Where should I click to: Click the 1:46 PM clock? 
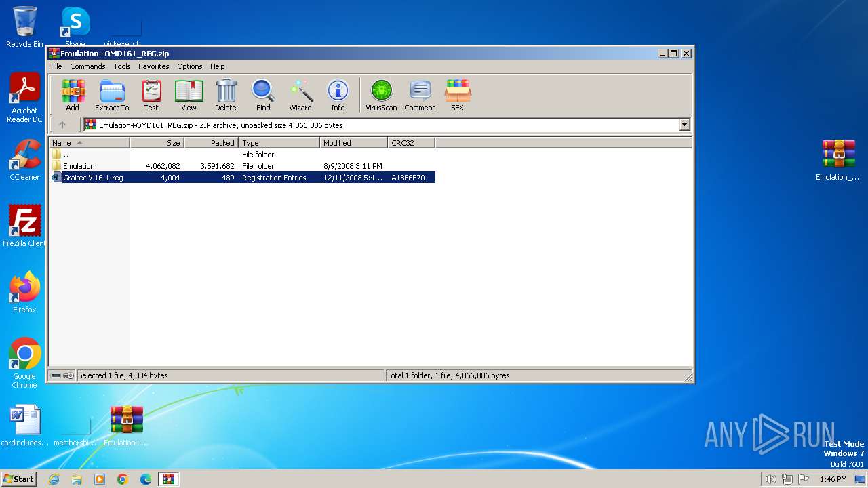coord(833,479)
